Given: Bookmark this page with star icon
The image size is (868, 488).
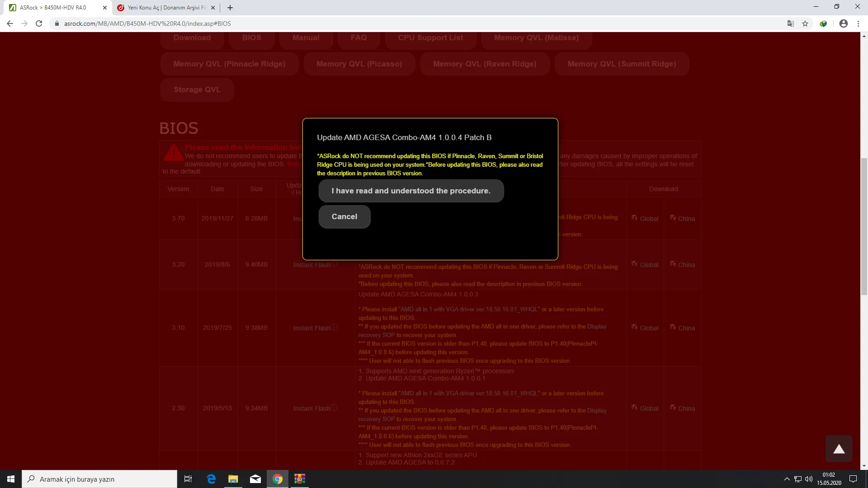Looking at the screenshot, I should pos(805,23).
